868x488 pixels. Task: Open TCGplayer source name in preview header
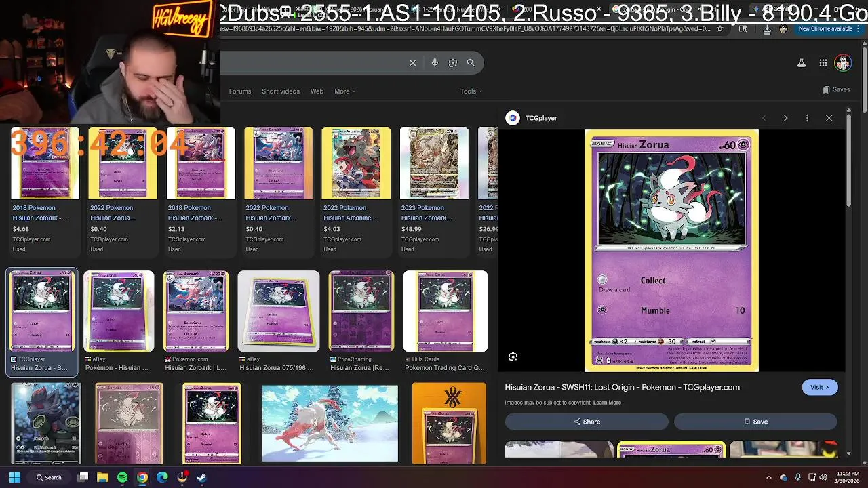click(541, 118)
